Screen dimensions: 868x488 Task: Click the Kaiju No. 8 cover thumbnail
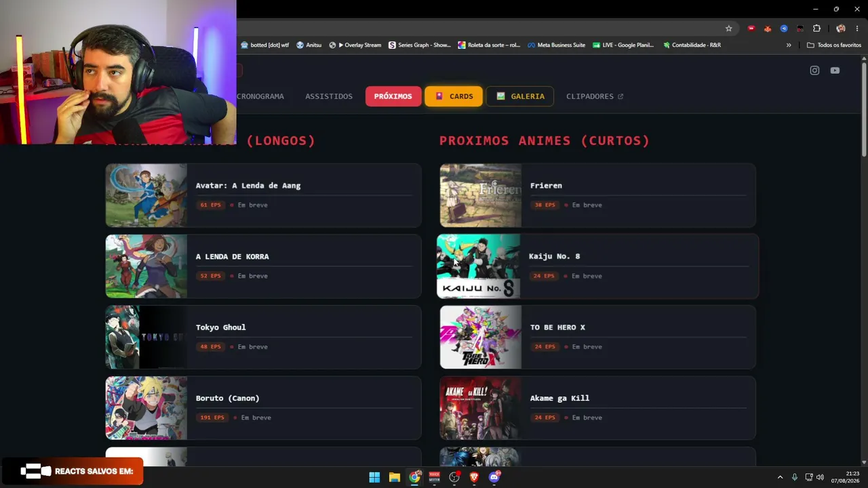[479, 266]
